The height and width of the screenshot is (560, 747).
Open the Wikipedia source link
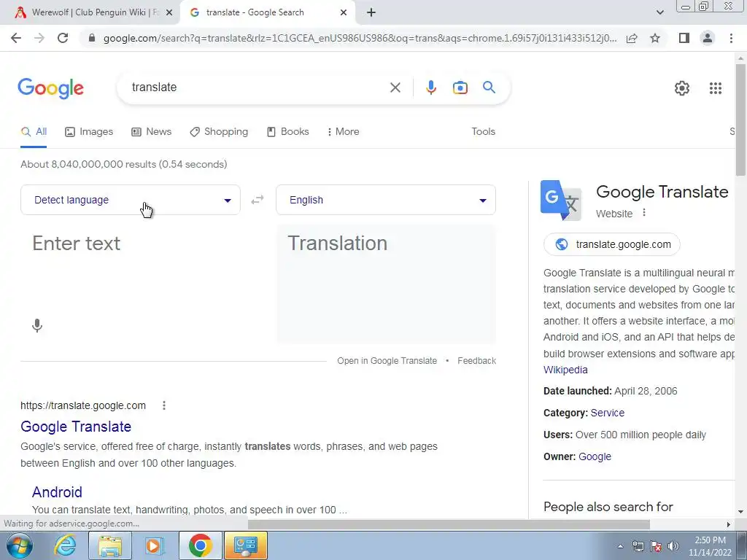tap(565, 370)
